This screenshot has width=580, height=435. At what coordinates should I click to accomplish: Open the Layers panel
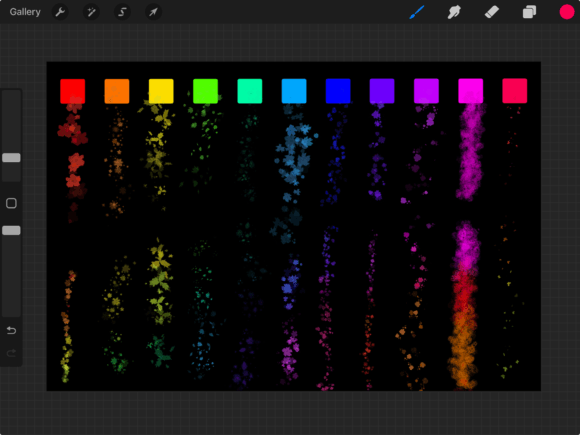pos(529,12)
